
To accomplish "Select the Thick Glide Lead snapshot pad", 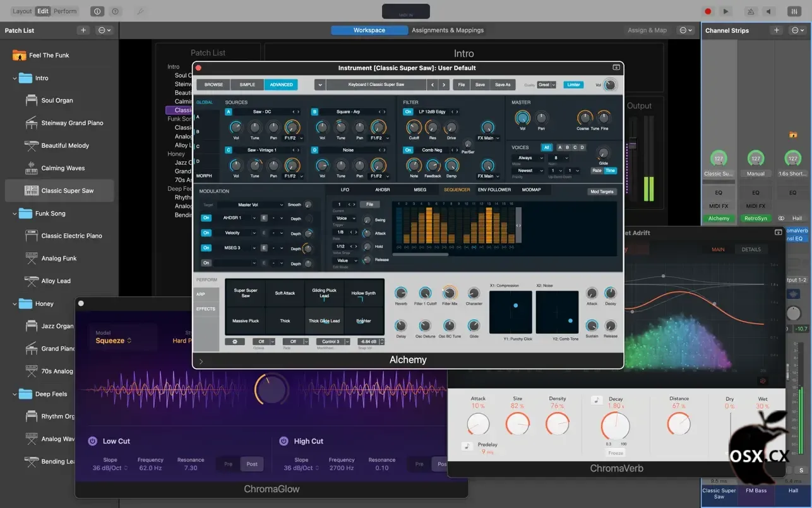I will point(324,321).
